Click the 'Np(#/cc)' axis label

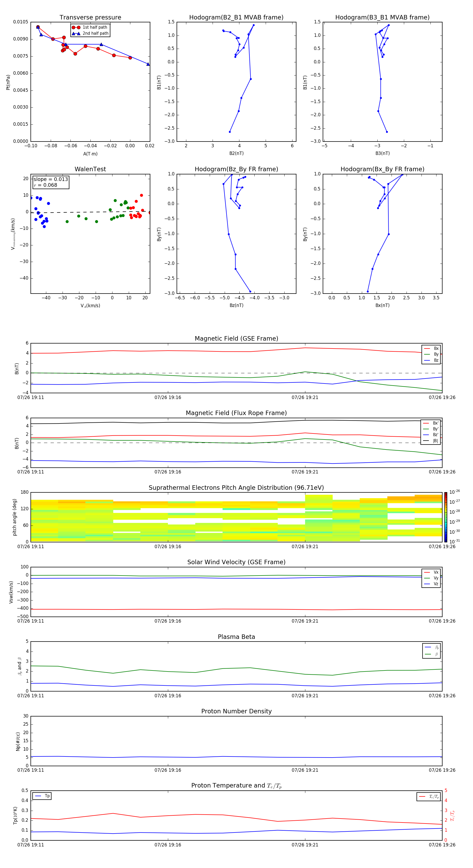click(18, 741)
